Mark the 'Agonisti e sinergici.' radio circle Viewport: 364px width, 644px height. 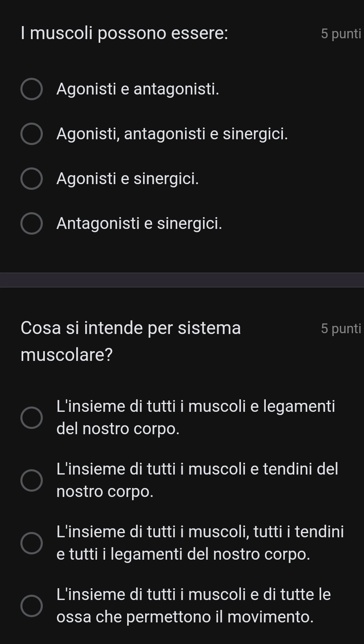31,179
